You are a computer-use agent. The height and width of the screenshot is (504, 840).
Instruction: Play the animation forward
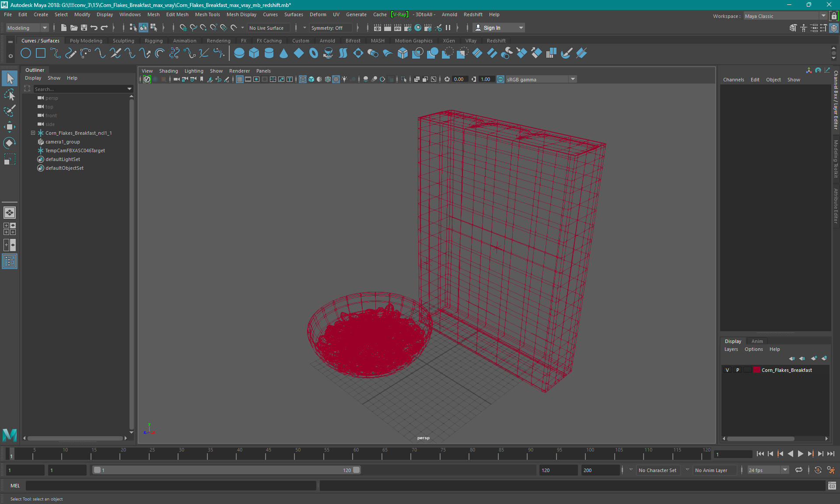pos(800,454)
